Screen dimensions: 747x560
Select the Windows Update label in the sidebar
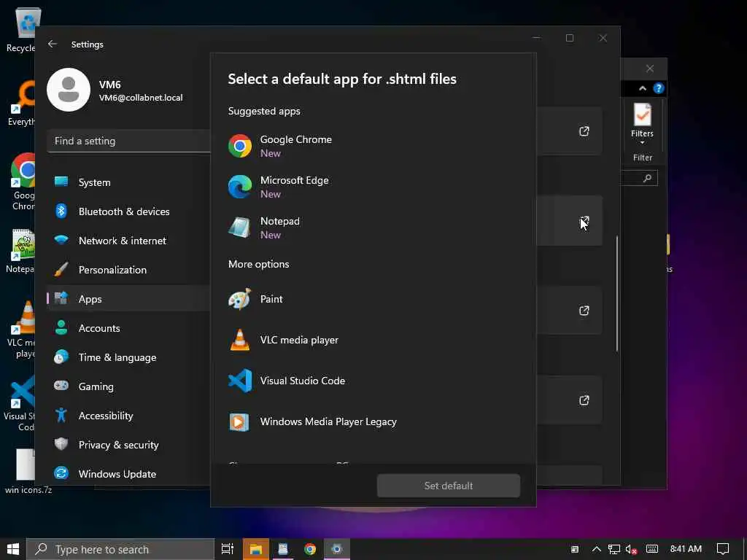point(117,474)
